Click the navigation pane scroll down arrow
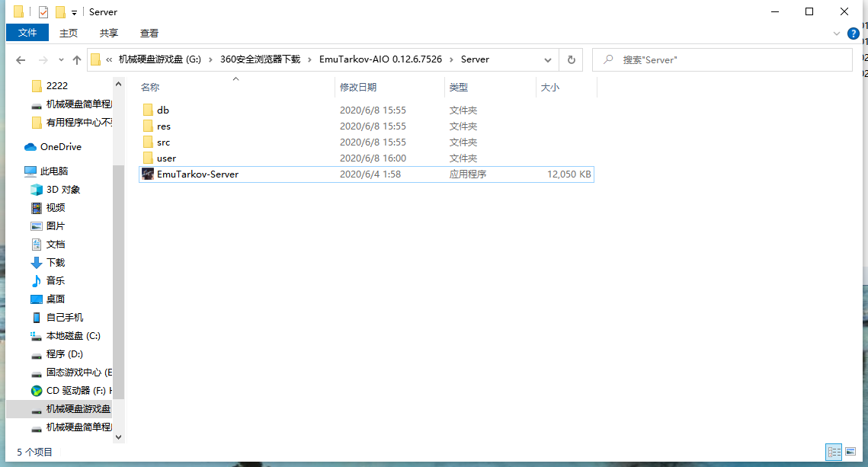 [x=118, y=437]
